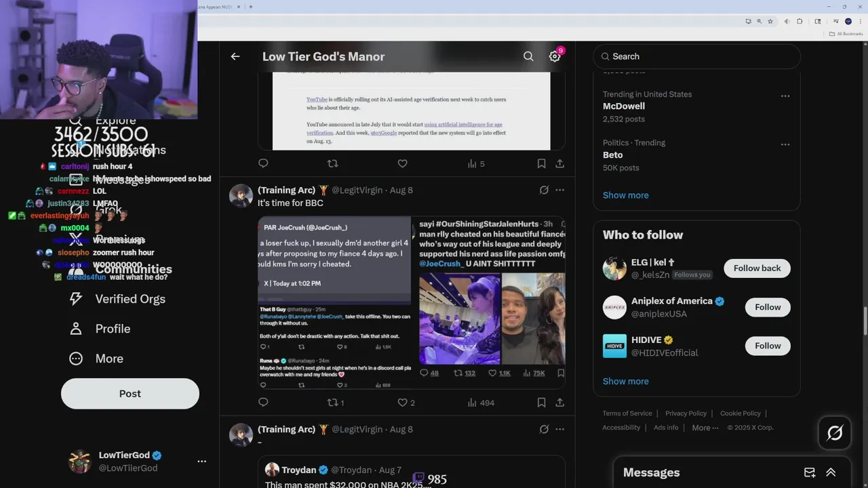This screenshot has width=868, height=488.
Task: Open @LegitVirgin handle on BBC post
Action: (x=357, y=190)
